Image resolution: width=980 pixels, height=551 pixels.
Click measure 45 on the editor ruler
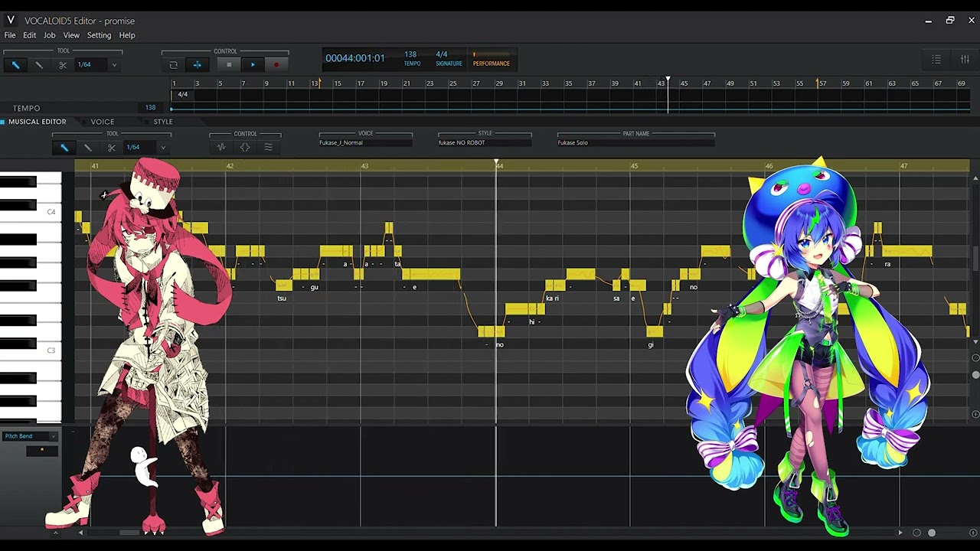(x=634, y=165)
